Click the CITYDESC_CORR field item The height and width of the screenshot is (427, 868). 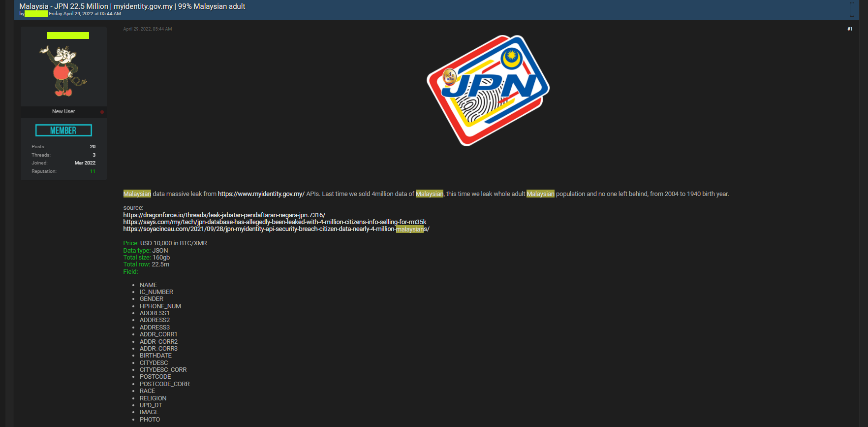[163, 370]
